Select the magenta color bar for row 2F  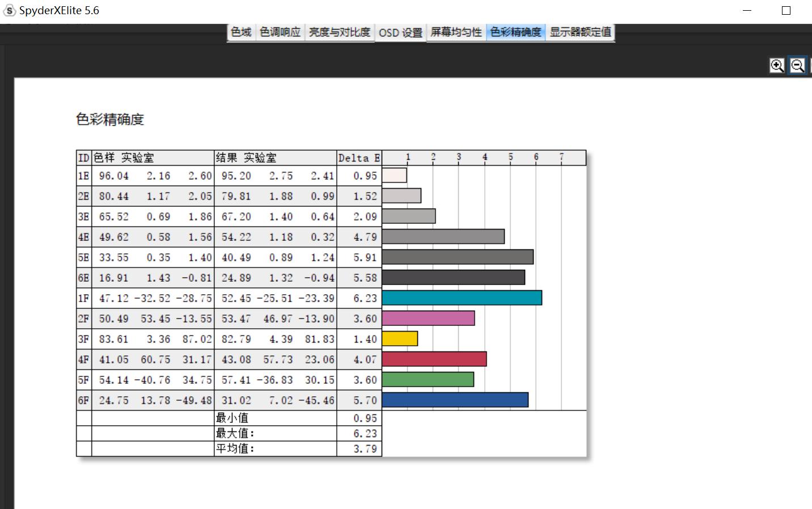tap(428, 317)
